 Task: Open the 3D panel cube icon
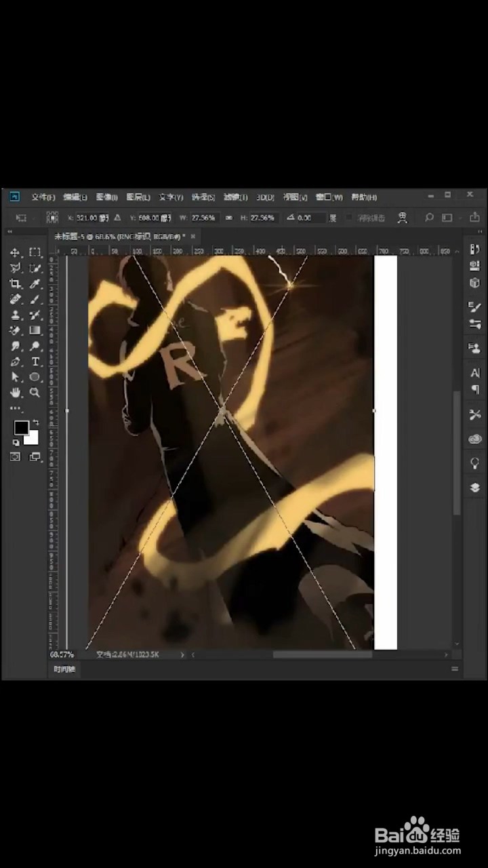[474, 282]
